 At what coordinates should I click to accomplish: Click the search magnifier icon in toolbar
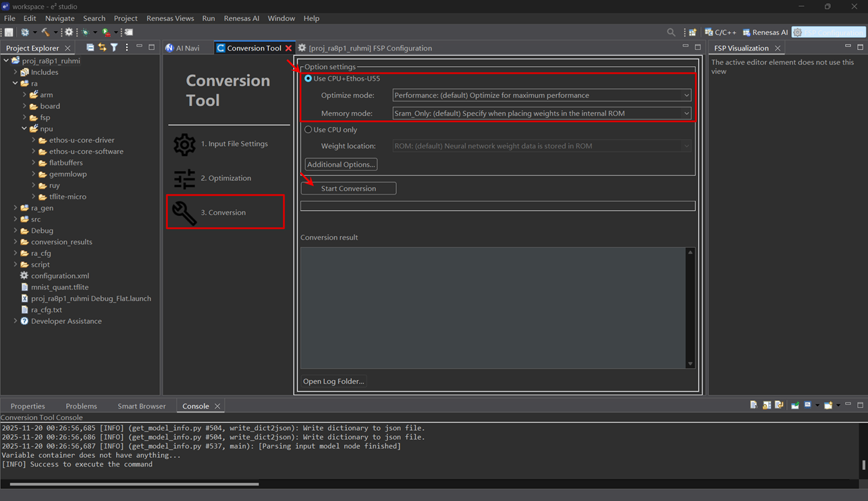[x=671, y=32]
